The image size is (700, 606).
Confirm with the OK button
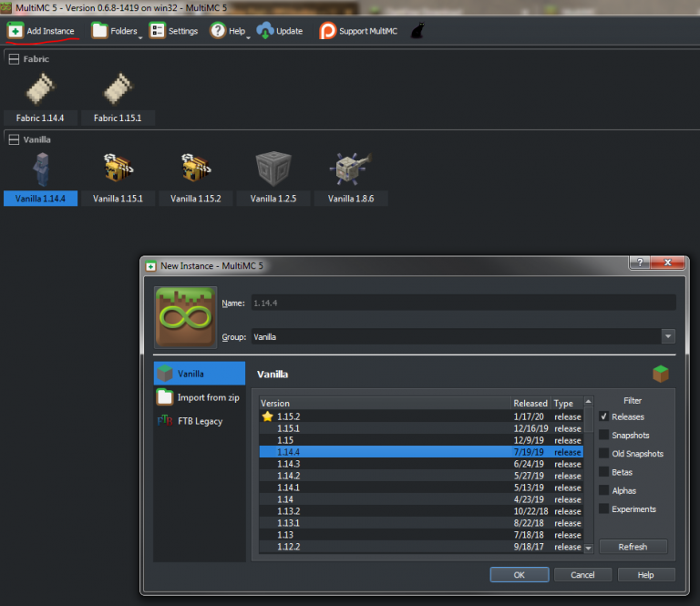click(x=520, y=575)
